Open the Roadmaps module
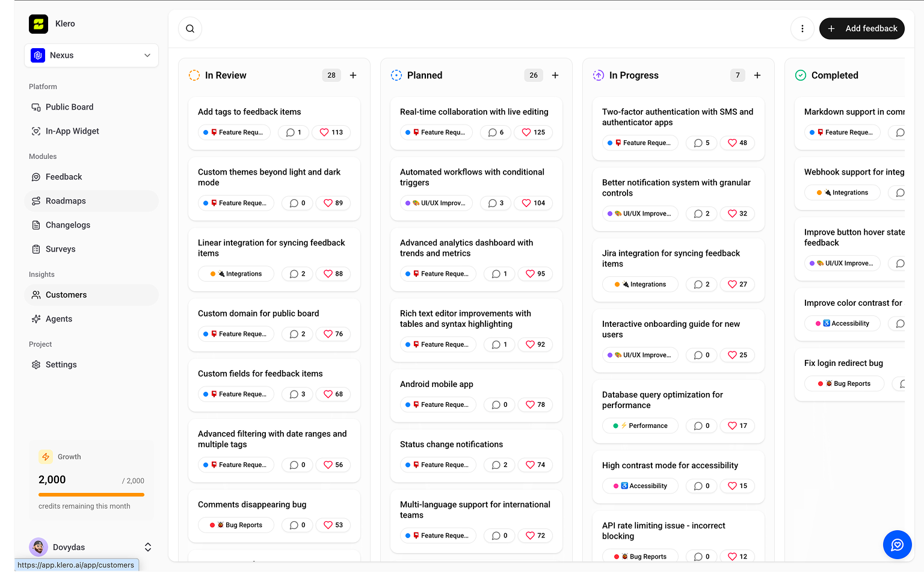This screenshot has height=588, width=924. pyautogui.click(x=66, y=201)
